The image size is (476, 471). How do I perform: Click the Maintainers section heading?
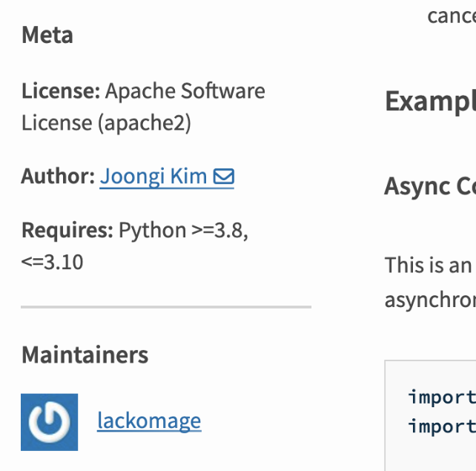85,355
